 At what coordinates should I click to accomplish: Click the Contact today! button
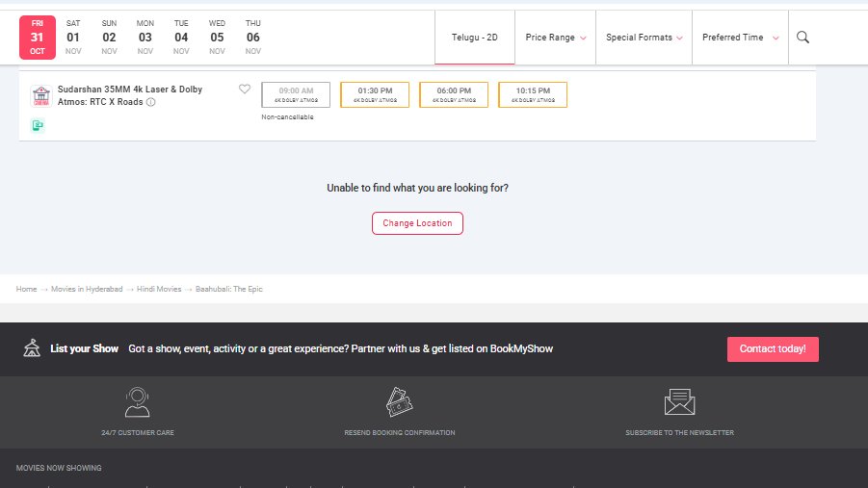773,349
